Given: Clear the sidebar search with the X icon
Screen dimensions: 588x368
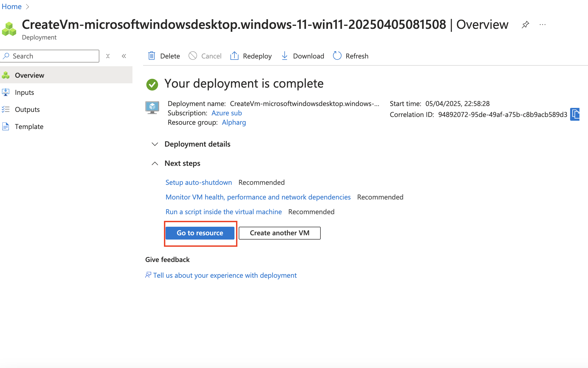Looking at the screenshot, I should tap(108, 56).
